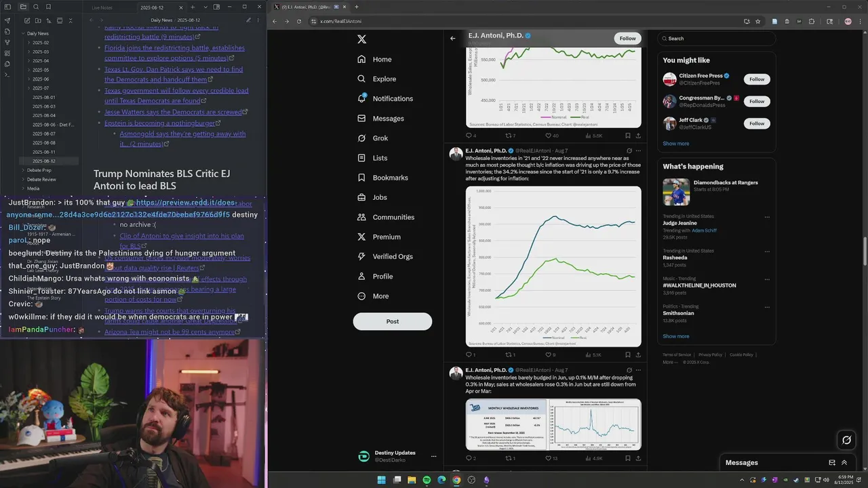Switch to the Live Notes tab
868x488 pixels.
102,7
